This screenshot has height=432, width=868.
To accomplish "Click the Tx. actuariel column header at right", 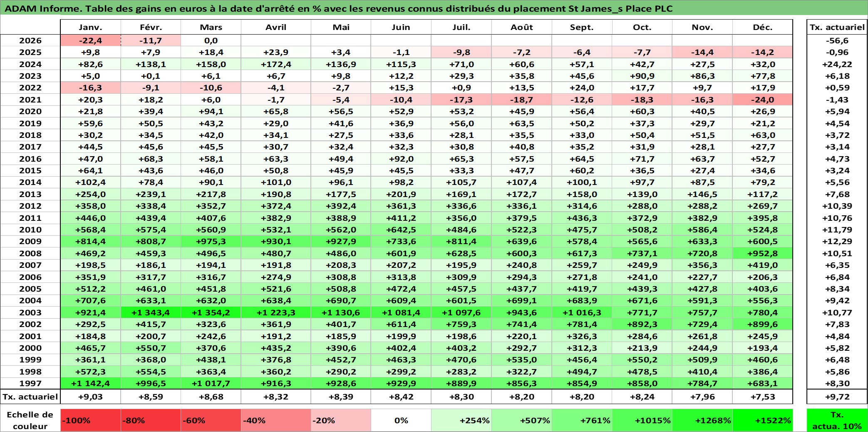I will tap(837, 27).
